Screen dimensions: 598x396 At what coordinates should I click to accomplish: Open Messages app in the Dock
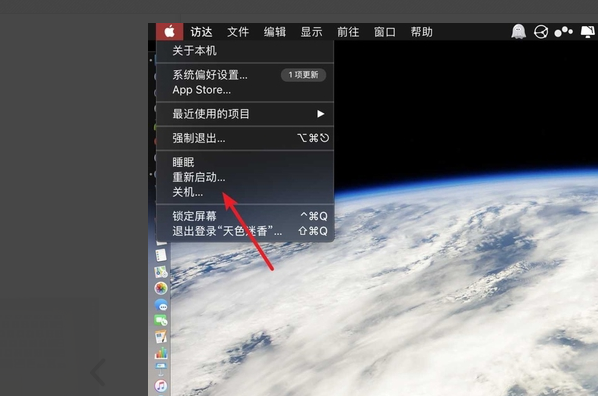[161, 305]
